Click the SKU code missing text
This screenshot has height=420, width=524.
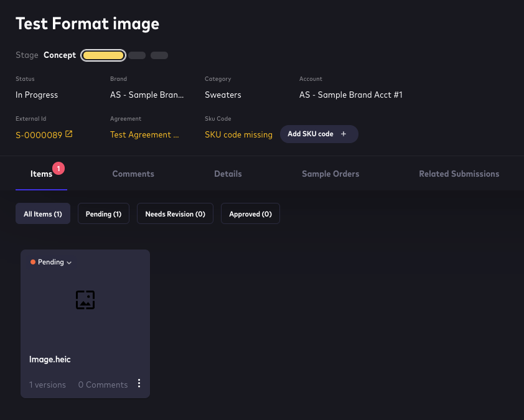pos(238,134)
